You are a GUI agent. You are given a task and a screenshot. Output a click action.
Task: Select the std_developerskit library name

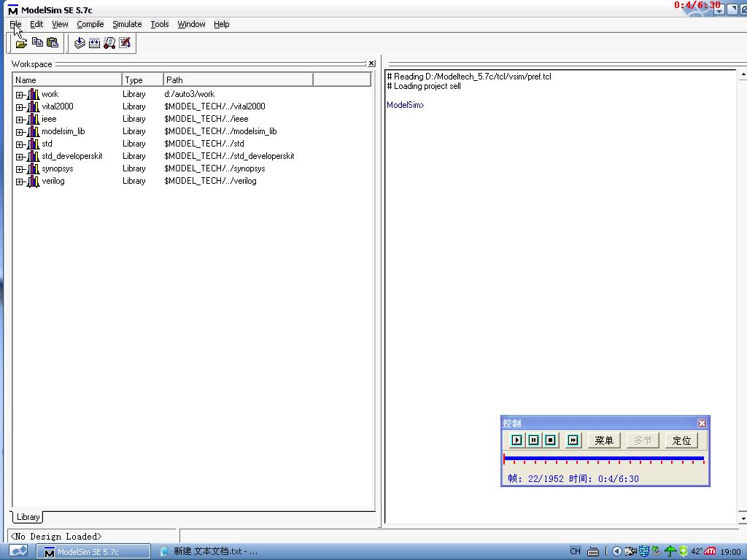[x=72, y=156]
